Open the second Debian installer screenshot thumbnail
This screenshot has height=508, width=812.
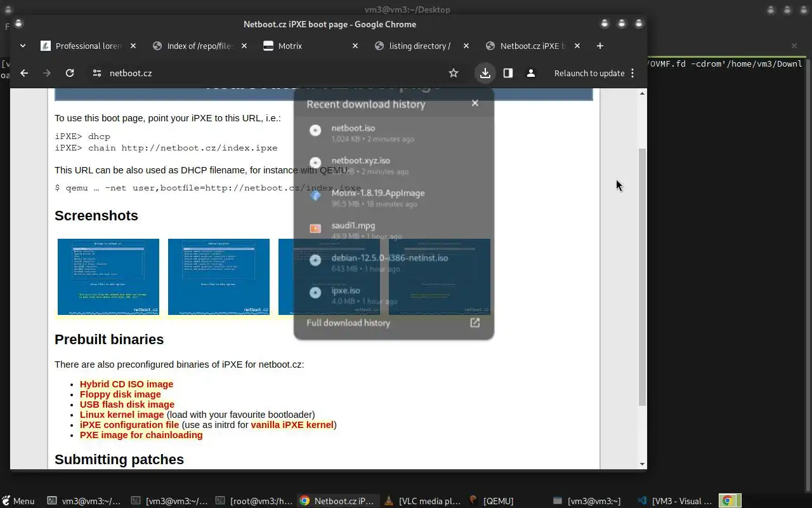(x=219, y=277)
